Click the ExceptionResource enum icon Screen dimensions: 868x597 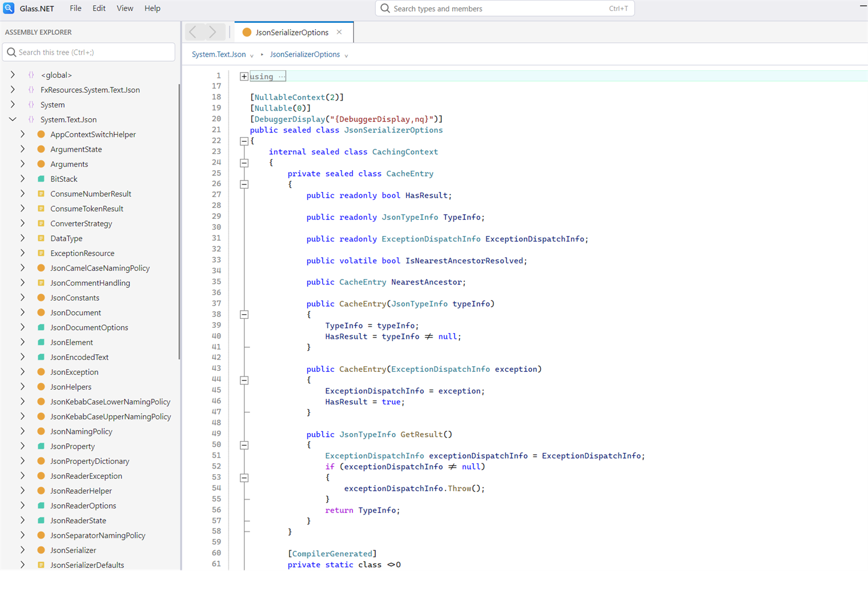41,253
